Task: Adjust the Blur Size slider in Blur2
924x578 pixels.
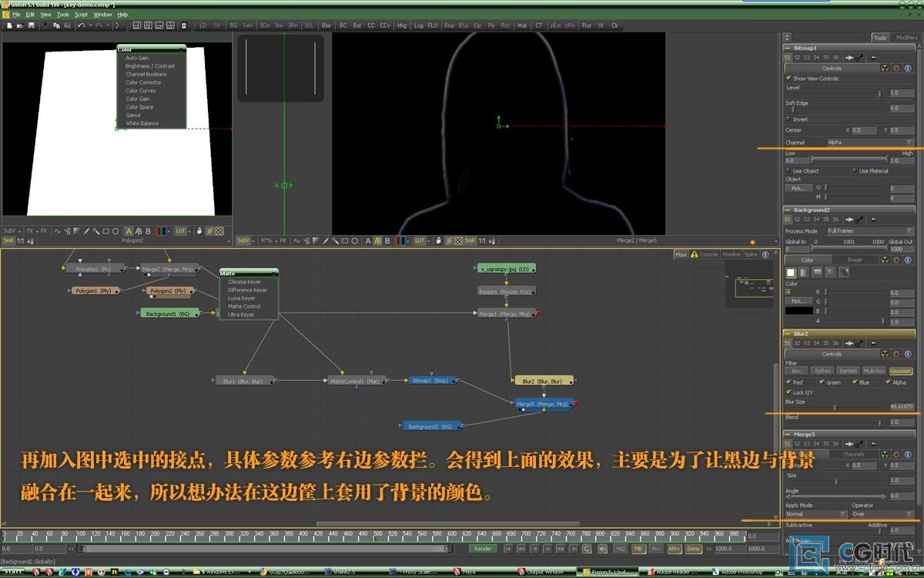Action: tap(836, 407)
